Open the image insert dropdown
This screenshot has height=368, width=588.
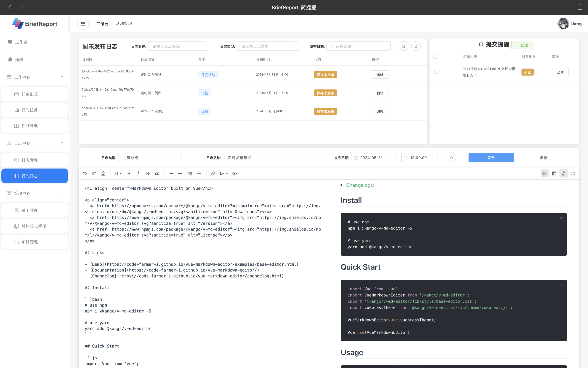224,173
